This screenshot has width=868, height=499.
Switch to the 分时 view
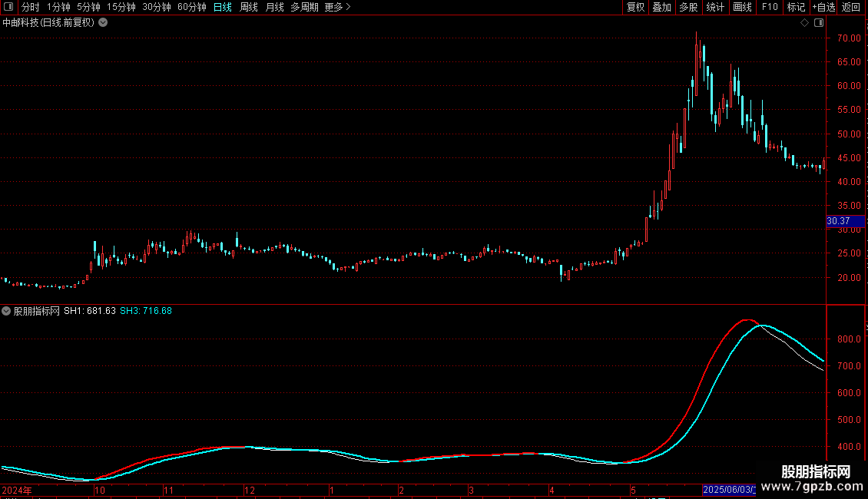pyautogui.click(x=31, y=7)
